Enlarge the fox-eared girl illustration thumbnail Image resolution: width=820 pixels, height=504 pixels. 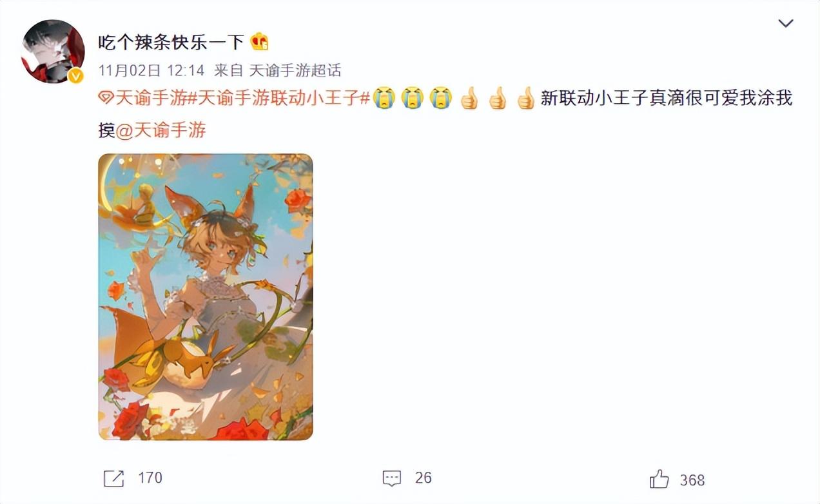click(x=206, y=297)
